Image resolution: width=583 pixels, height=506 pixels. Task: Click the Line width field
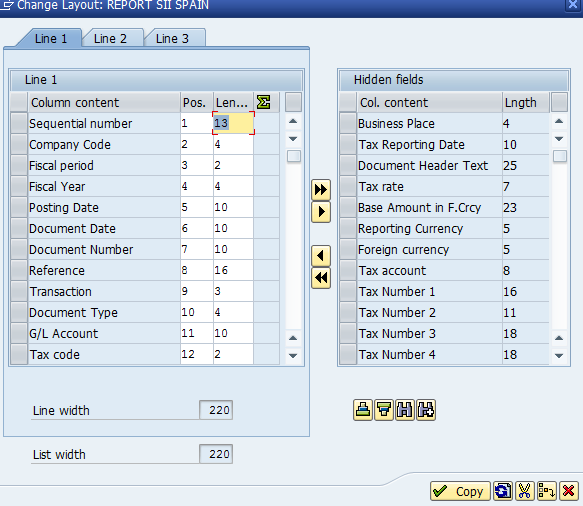coord(216,410)
